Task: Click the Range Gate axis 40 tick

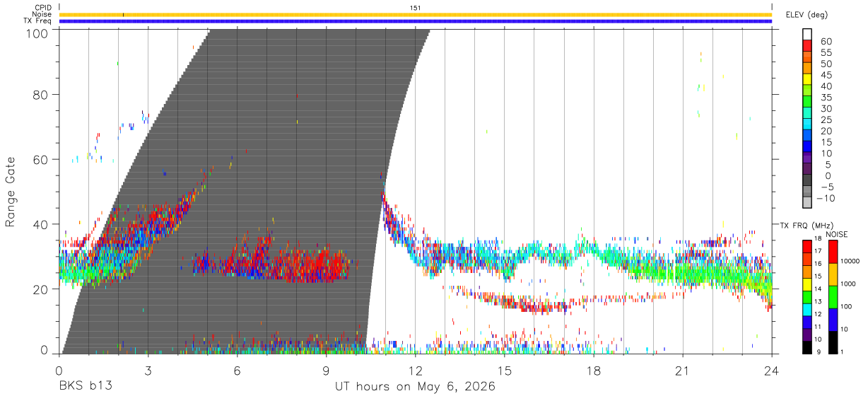Action: [41, 224]
